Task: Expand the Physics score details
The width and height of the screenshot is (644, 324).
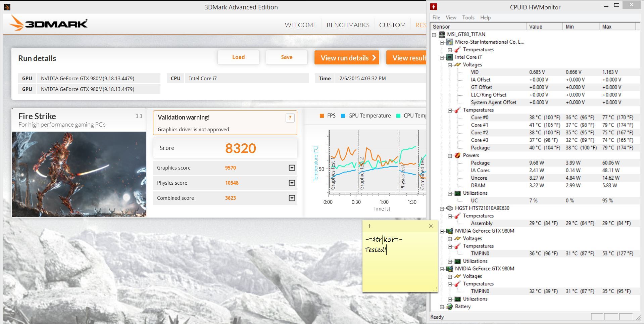Action: click(292, 183)
